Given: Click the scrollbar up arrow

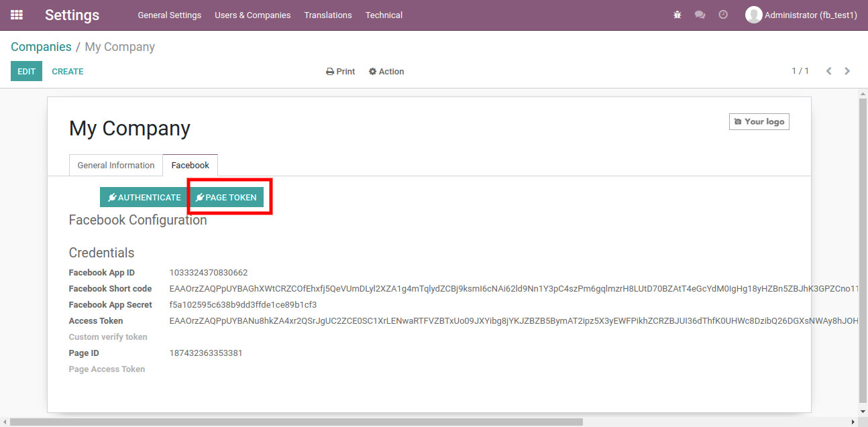Looking at the screenshot, I should point(863,93).
